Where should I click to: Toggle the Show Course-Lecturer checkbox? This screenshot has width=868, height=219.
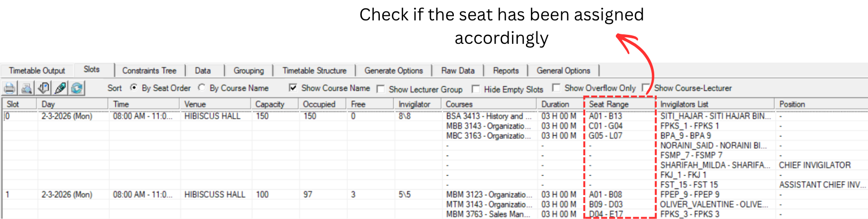(x=646, y=88)
